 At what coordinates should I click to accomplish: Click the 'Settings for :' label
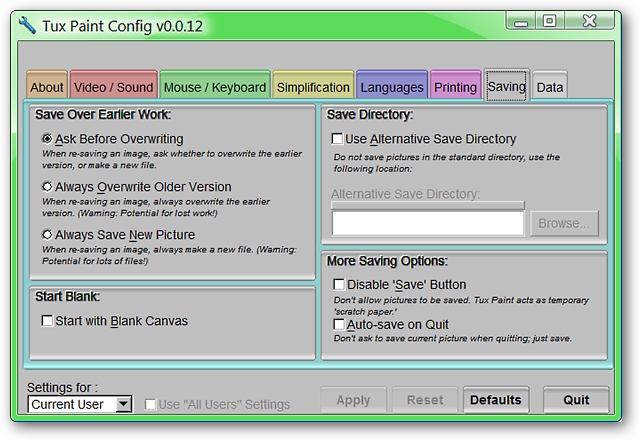[62, 387]
